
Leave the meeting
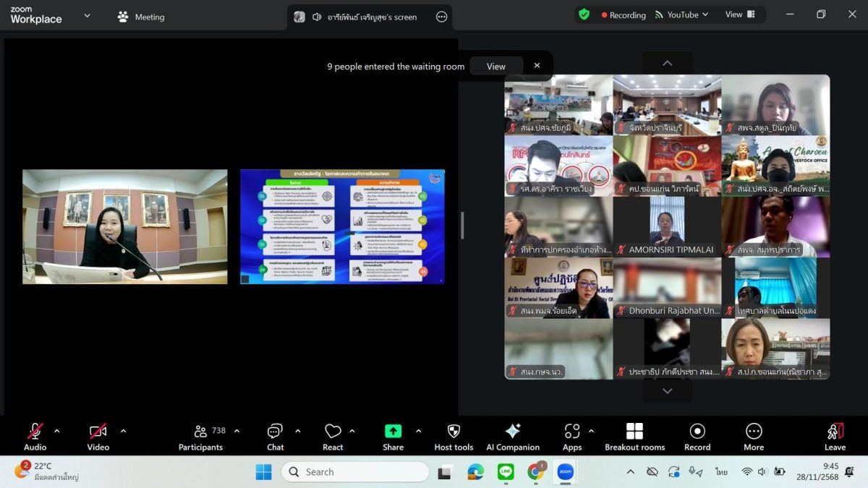(835, 437)
